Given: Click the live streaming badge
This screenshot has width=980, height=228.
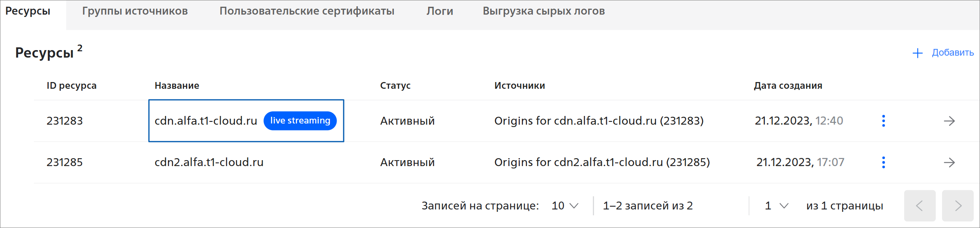Looking at the screenshot, I should pos(300,121).
